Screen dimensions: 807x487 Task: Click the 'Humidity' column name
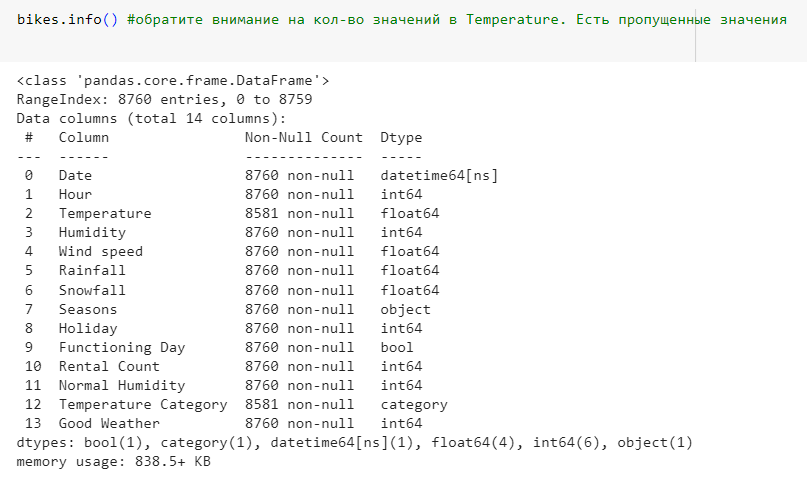click(x=92, y=232)
